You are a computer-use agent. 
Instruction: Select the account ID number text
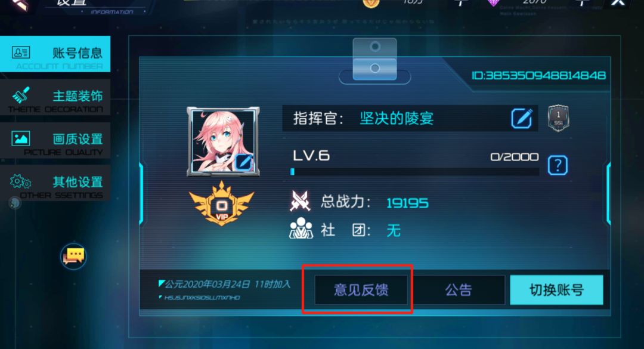tap(538, 76)
